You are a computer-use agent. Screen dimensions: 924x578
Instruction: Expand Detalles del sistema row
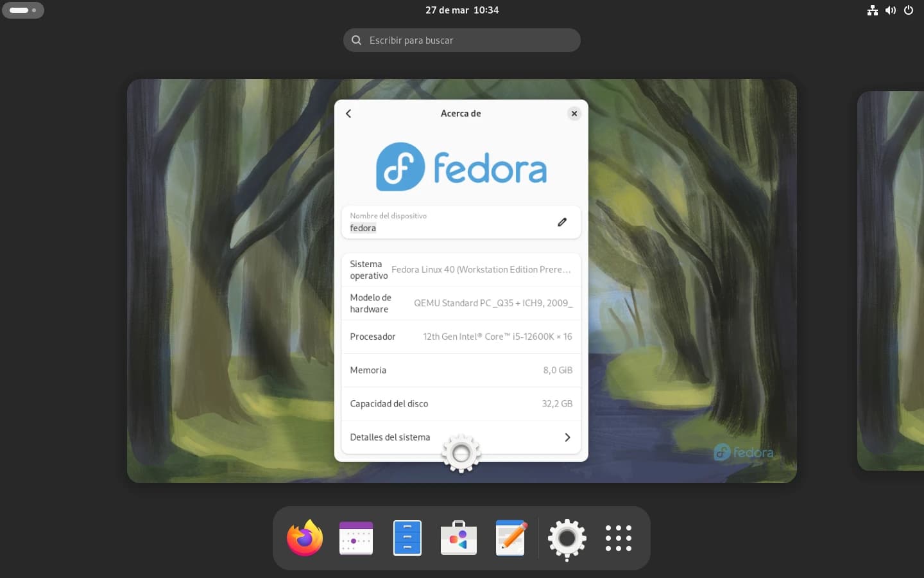tap(461, 437)
